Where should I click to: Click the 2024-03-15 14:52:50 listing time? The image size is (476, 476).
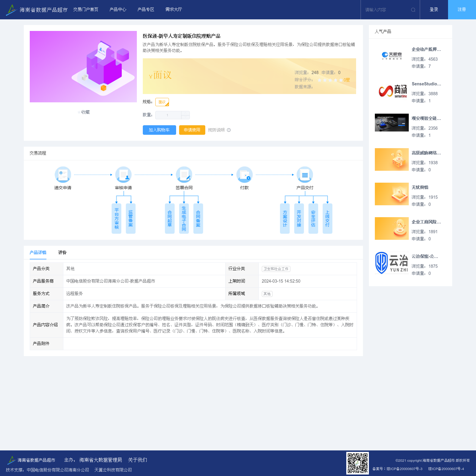click(281, 281)
